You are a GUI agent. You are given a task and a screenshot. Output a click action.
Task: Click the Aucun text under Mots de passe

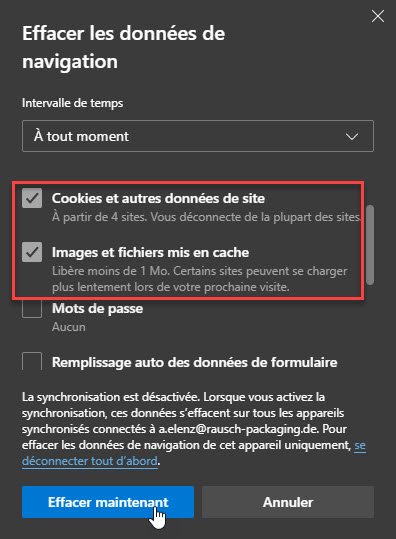(x=69, y=327)
